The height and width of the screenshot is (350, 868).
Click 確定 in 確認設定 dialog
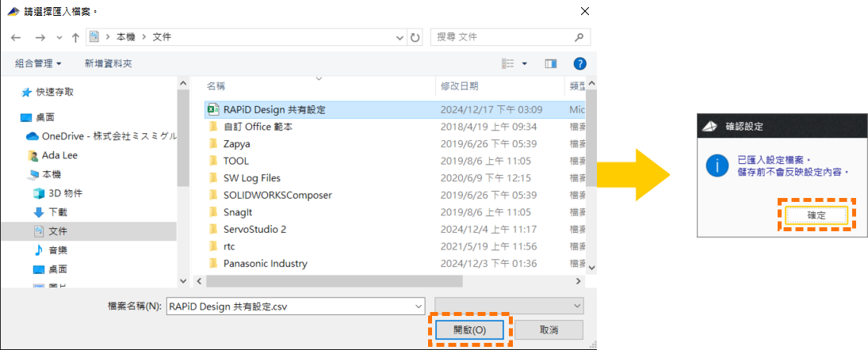[816, 215]
